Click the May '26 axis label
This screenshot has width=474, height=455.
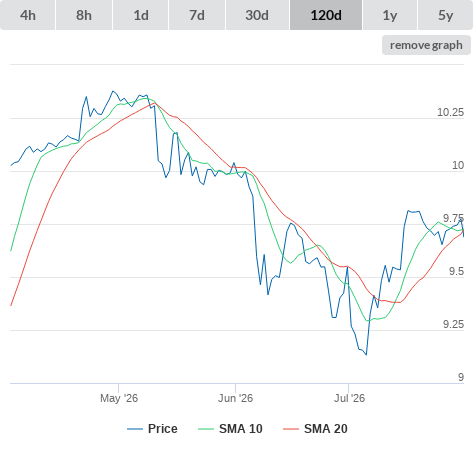pos(119,398)
